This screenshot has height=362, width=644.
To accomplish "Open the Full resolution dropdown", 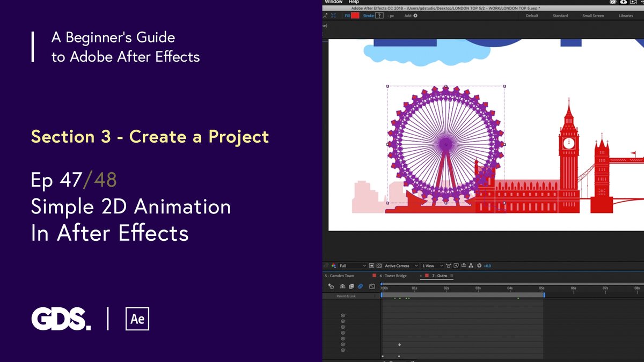I will point(353,266).
